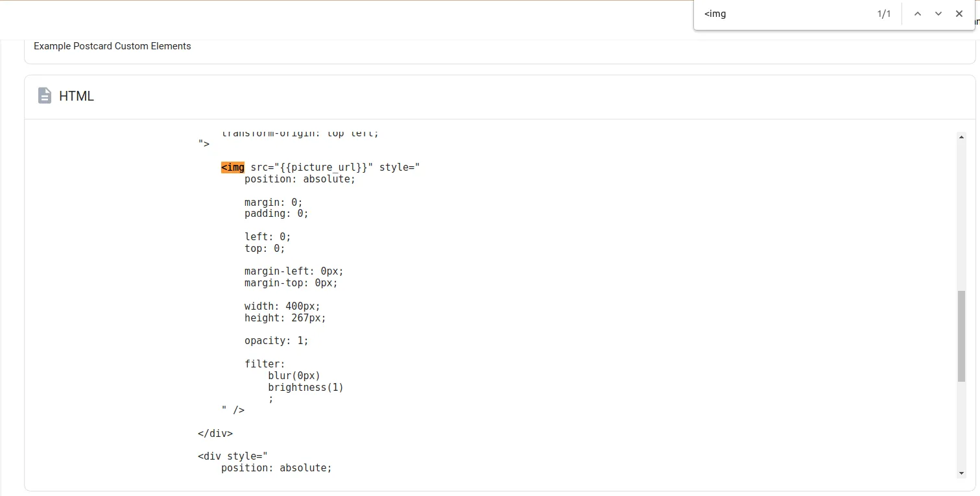Image resolution: width=980 pixels, height=496 pixels.
Task: Click the previous match up-arrow in find bar
Action: 917,13
